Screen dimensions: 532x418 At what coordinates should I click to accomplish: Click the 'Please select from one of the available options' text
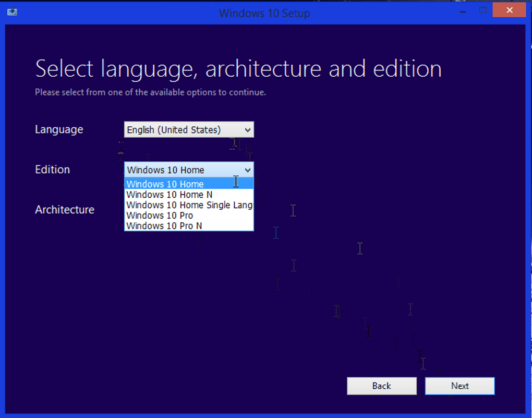click(150, 92)
